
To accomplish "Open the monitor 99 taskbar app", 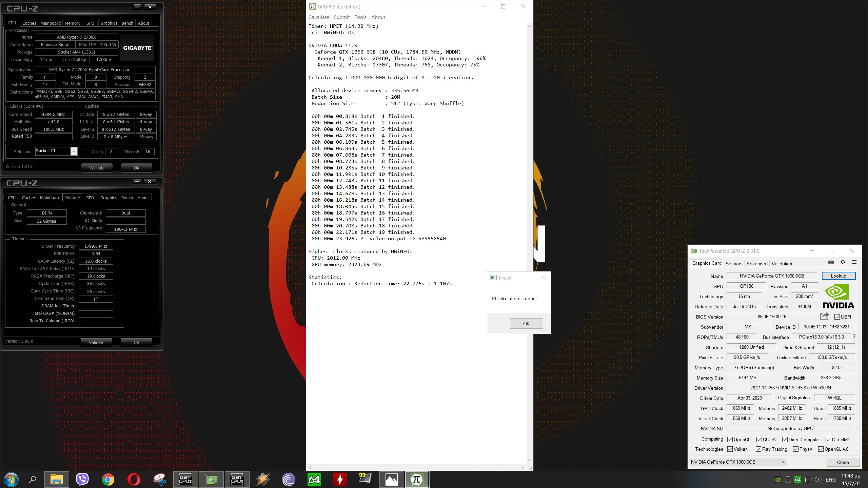I will [366, 479].
